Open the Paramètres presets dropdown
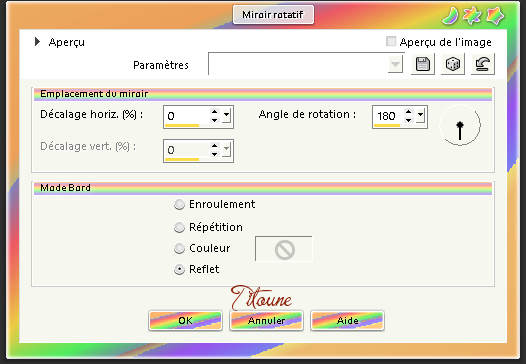Image resolution: width=526 pixels, height=364 pixels. tap(396, 64)
